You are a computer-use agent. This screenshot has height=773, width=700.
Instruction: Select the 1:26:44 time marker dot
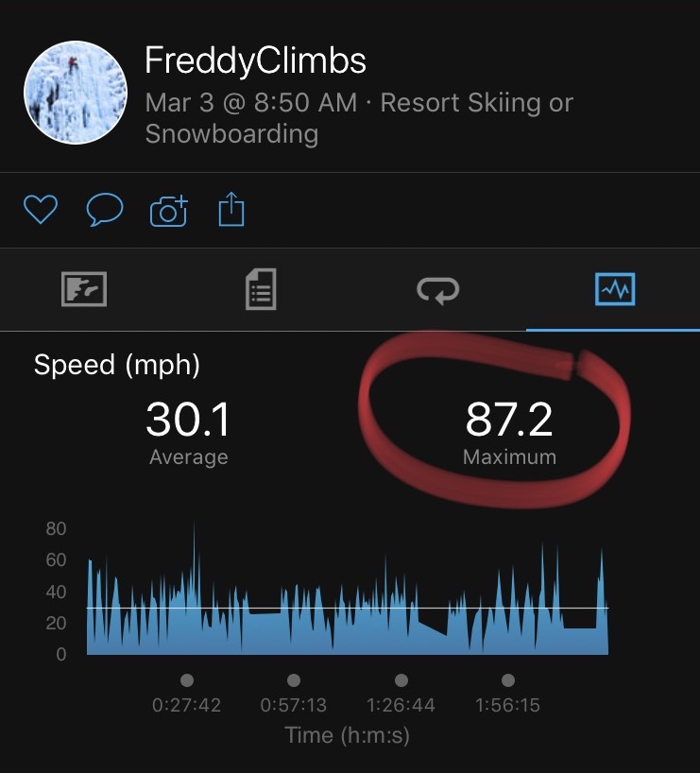(x=401, y=680)
